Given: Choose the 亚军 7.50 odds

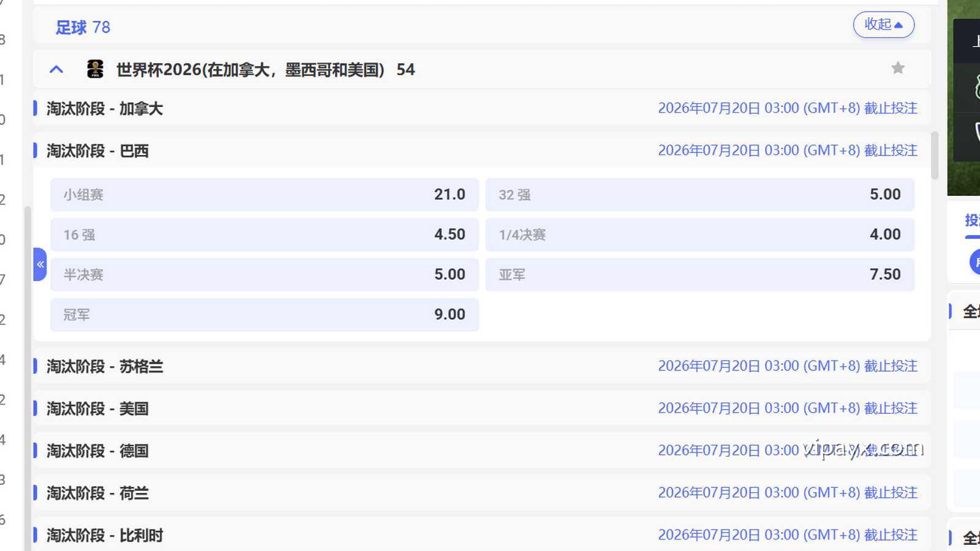Looking at the screenshot, I should (x=699, y=274).
